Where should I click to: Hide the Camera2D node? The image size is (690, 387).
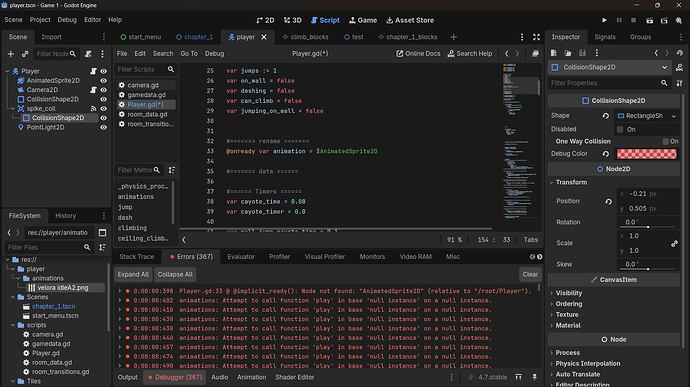[103, 90]
